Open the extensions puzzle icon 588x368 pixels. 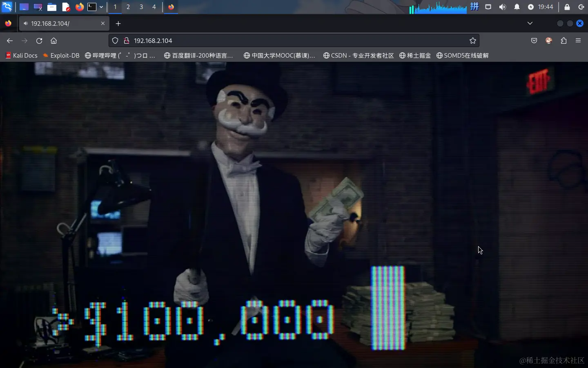click(563, 40)
